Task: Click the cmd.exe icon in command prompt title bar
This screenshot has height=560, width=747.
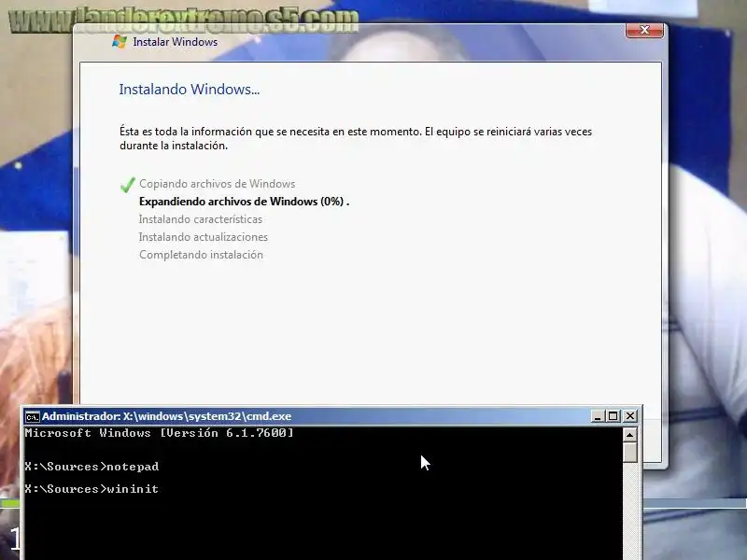Action: coord(33,416)
